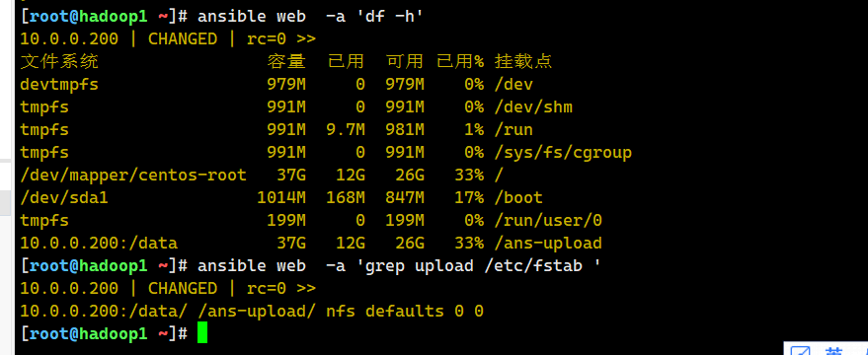
Task: Click the 1014M capacity value
Action: [281, 198]
